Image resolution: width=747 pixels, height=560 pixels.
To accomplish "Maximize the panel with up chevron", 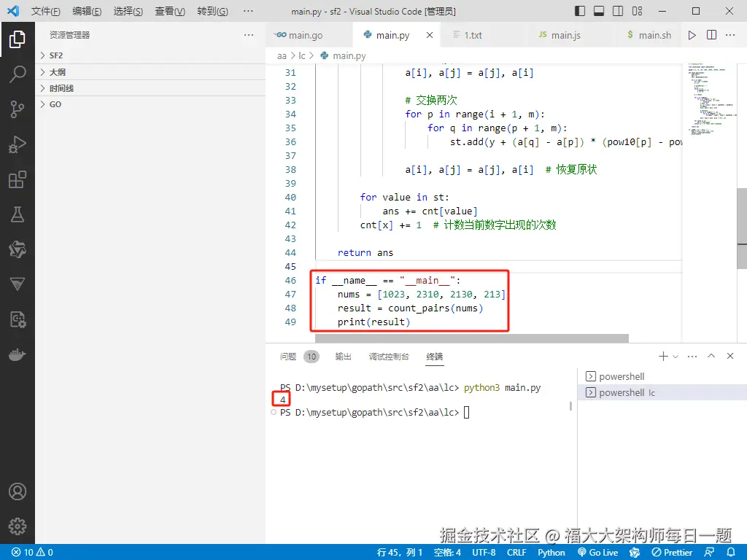I will coord(711,356).
